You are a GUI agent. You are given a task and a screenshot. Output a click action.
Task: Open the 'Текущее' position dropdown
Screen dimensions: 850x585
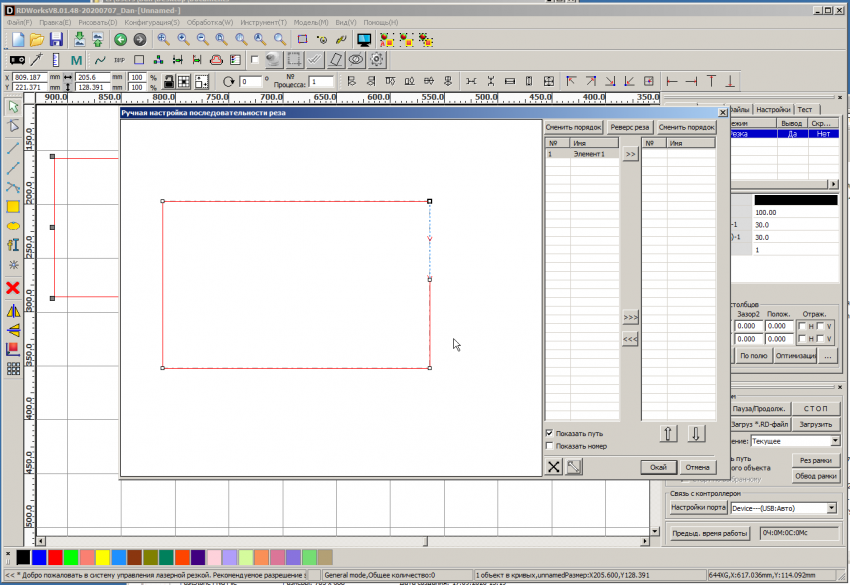835,441
